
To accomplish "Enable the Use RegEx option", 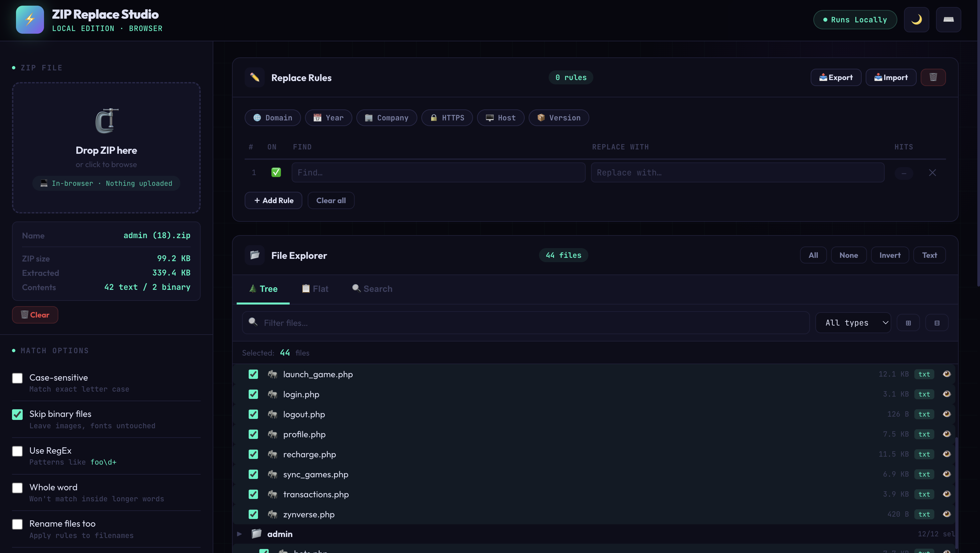I will [17, 451].
